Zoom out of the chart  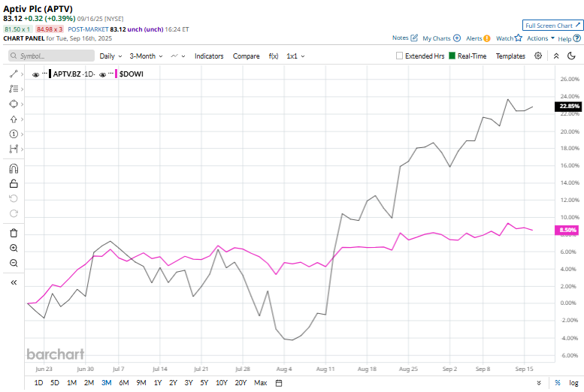[x=14, y=263]
